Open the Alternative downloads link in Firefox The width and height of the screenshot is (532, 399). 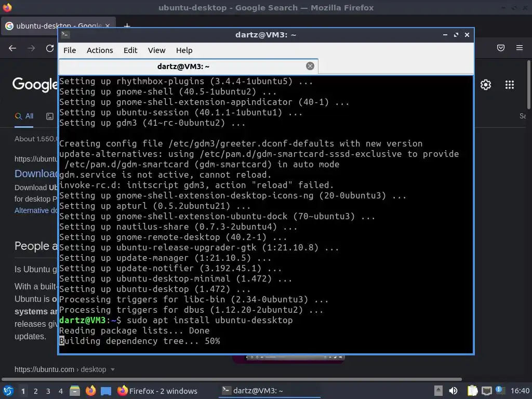pyautogui.click(x=36, y=210)
